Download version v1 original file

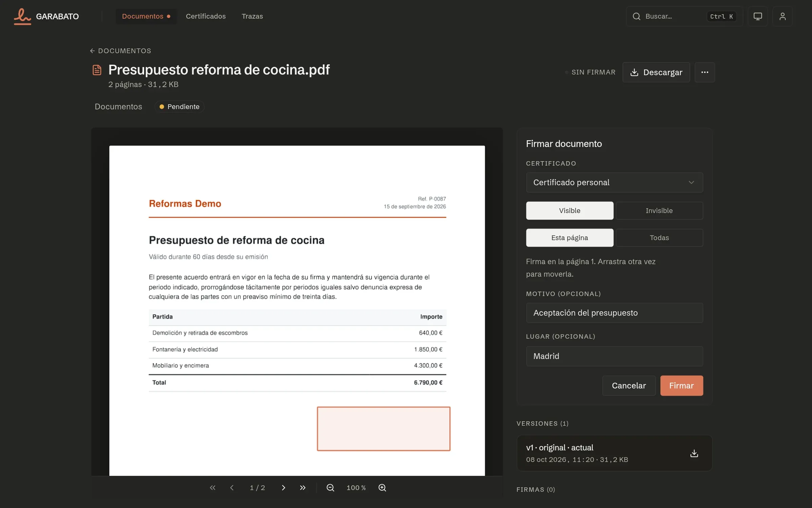click(694, 453)
